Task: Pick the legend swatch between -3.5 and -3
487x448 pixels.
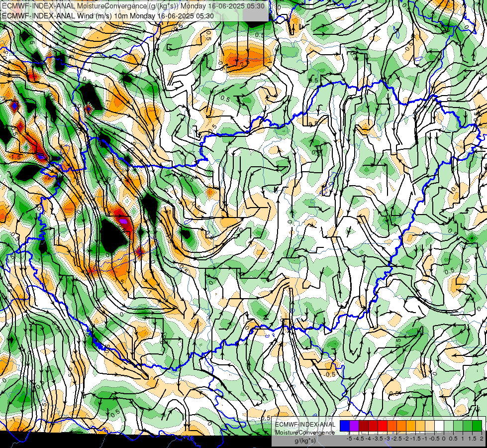Action: click(383, 426)
